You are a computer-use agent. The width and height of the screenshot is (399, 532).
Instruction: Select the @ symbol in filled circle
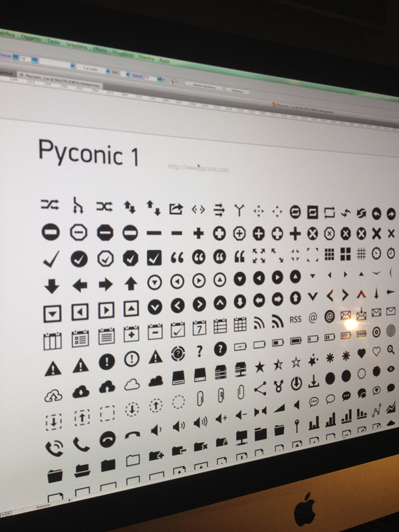click(x=329, y=317)
